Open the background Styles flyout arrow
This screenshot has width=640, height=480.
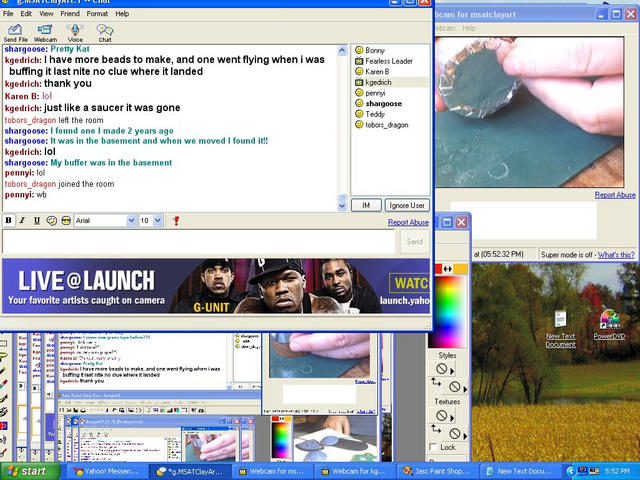[x=465, y=390]
